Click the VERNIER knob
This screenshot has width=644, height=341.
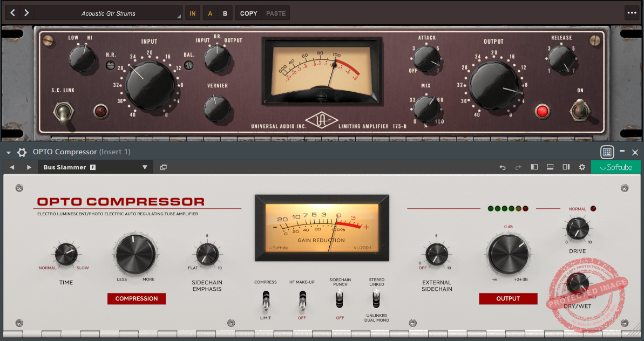point(216,108)
